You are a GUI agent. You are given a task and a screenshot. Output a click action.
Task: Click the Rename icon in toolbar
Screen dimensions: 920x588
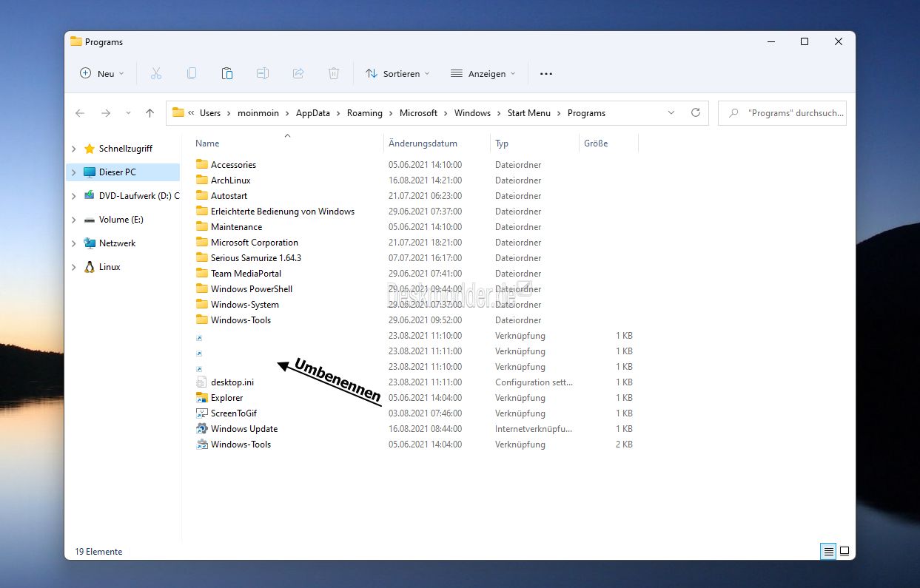(263, 73)
